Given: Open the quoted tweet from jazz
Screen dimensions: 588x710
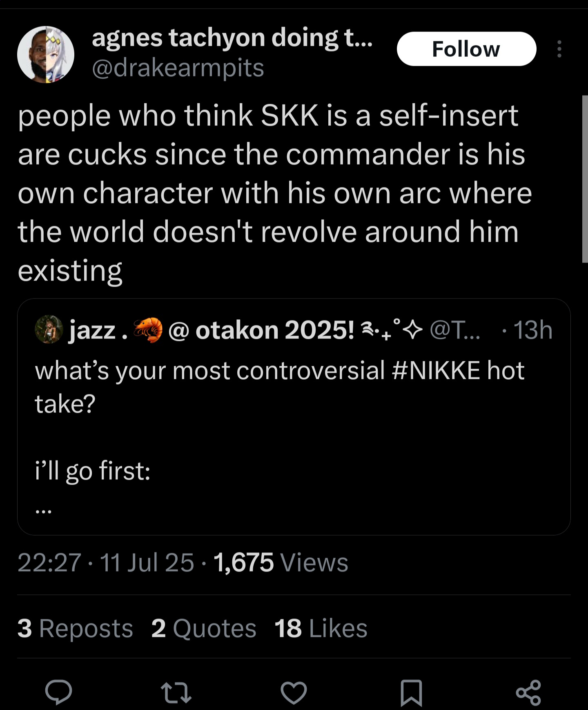Looking at the screenshot, I should coord(294,417).
